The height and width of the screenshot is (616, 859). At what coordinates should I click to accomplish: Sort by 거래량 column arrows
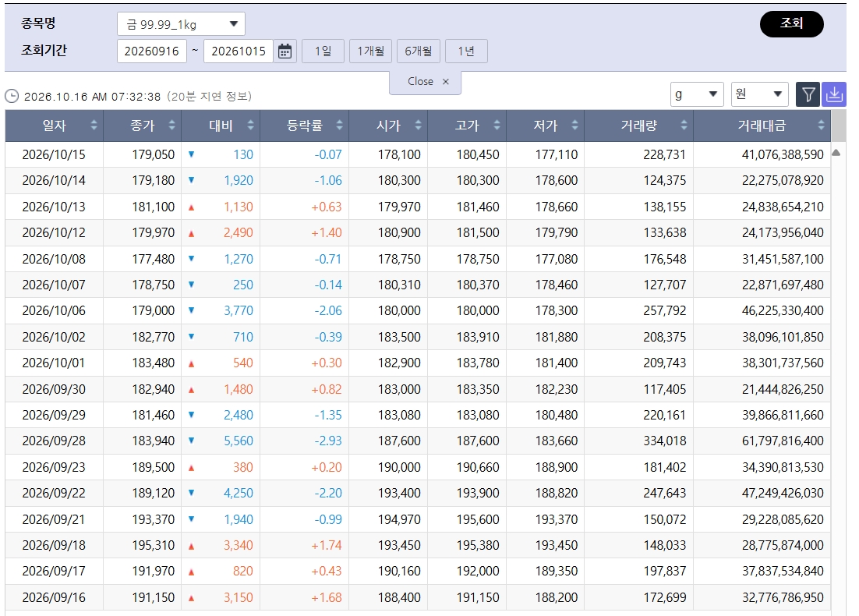point(684,126)
